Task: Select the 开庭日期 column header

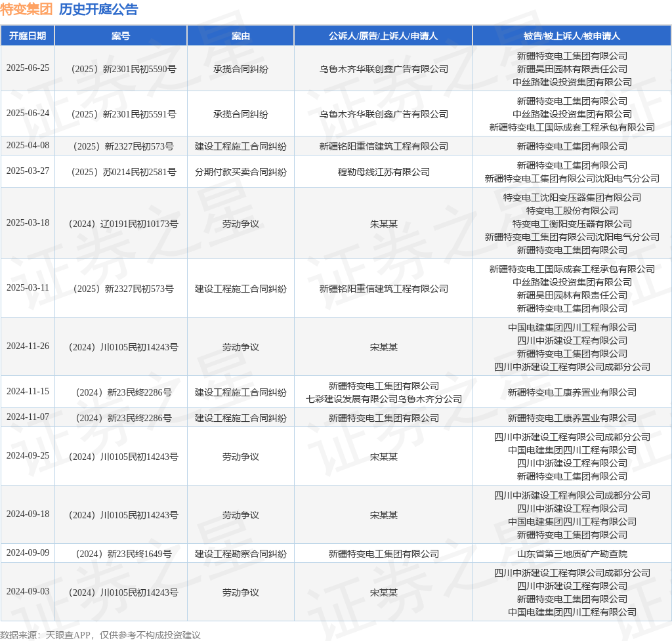Action: (x=28, y=36)
